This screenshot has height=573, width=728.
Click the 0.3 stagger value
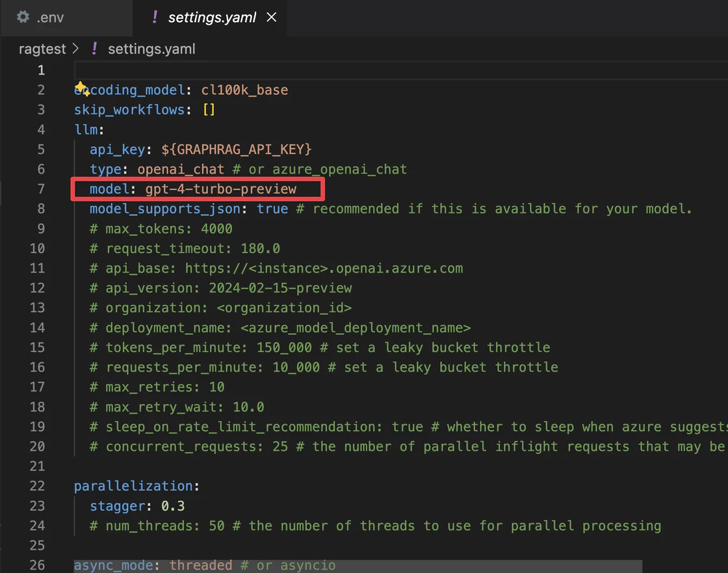(173, 506)
